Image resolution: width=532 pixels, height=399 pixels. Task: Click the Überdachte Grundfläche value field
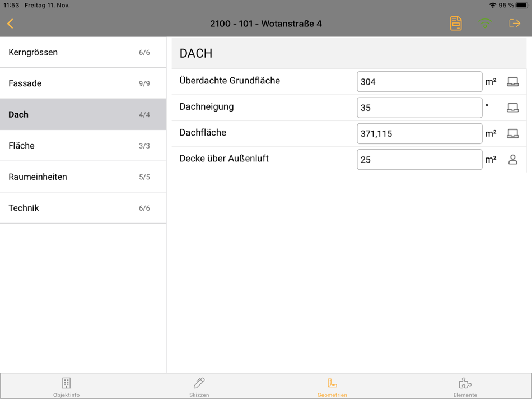point(419,81)
